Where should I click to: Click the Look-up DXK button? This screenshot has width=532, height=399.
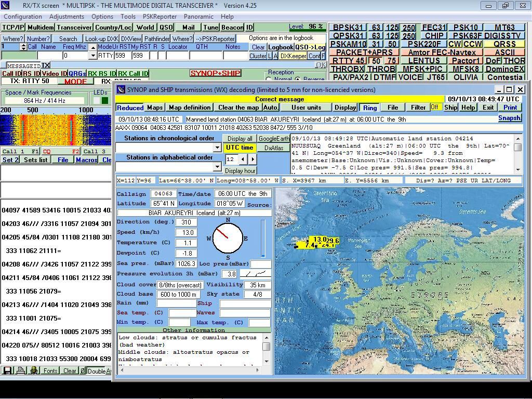pos(101,38)
